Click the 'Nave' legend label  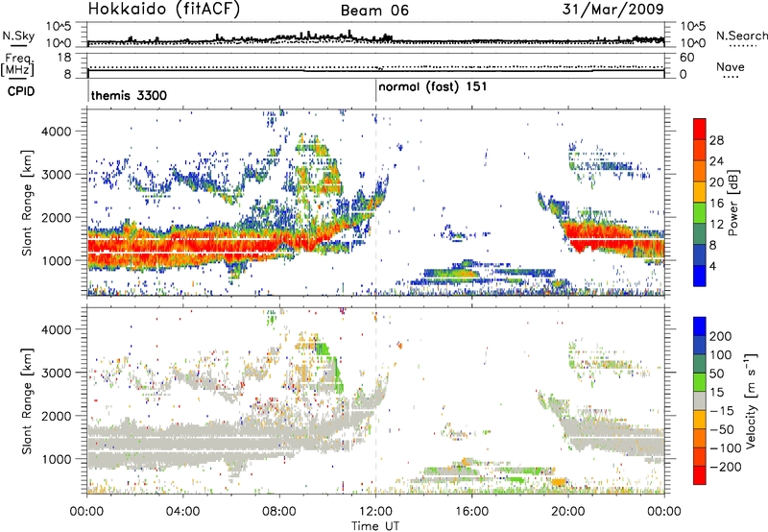[x=731, y=66]
